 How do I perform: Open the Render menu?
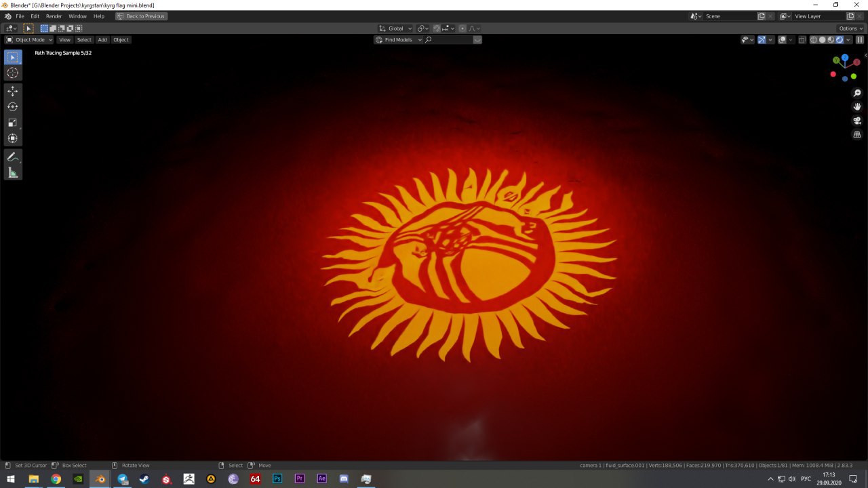[54, 16]
